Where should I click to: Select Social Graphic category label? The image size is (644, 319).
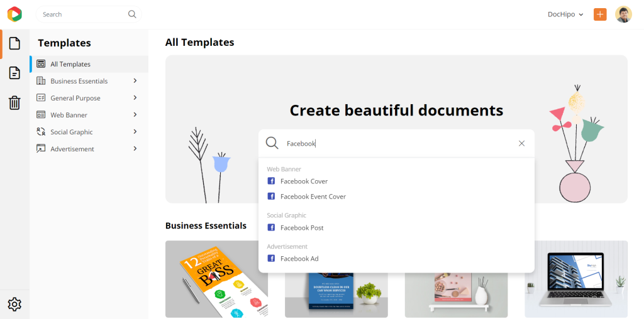coord(72,132)
